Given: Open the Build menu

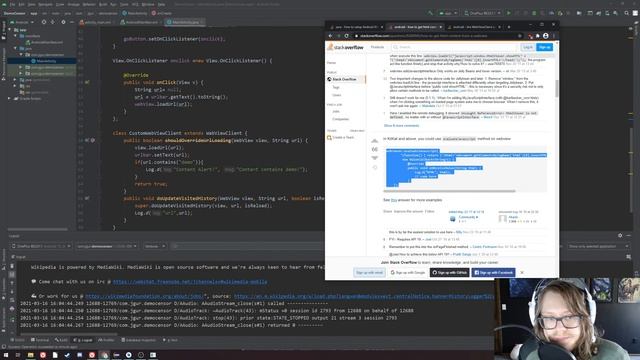Looking at the screenshot, I should coord(103,4).
